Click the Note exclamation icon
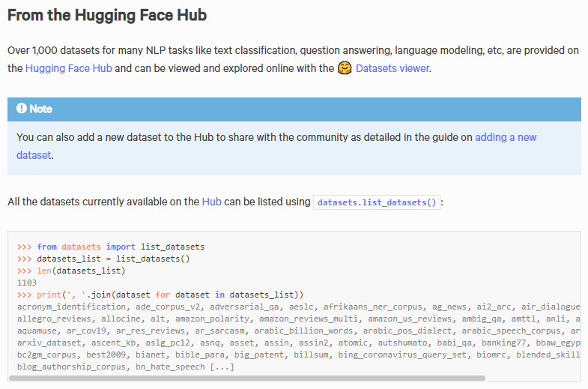 22,109
